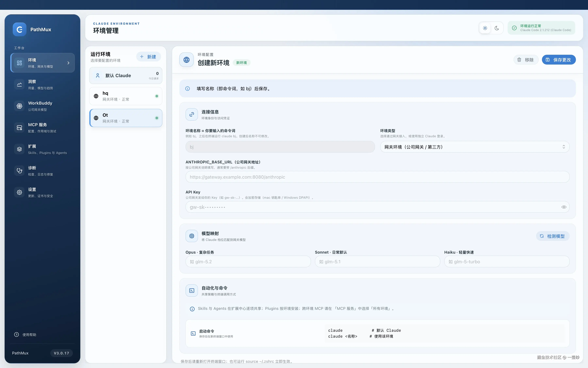Click the WorkBuddy swirl icon
This screenshot has width=588, height=368.
pyautogui.click(x=19, y=106)
